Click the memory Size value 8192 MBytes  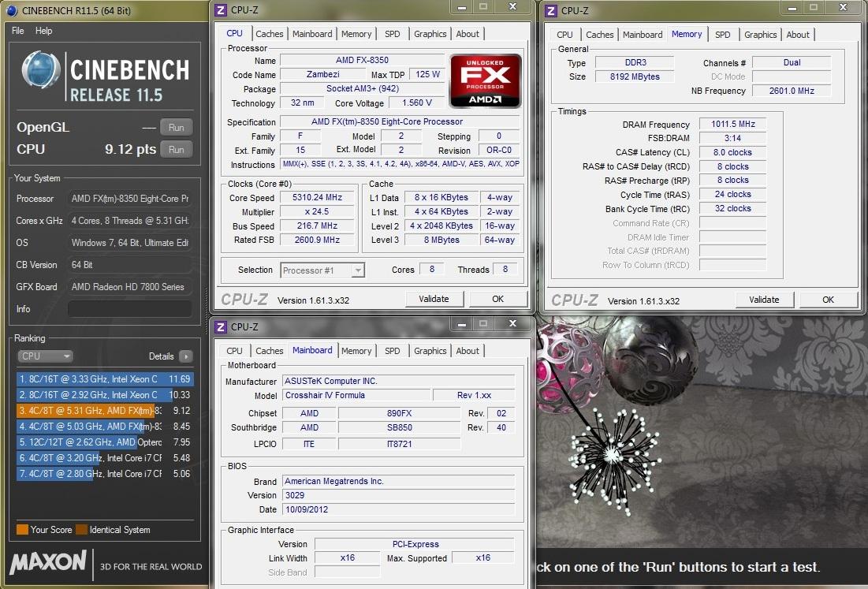[635, 77]
